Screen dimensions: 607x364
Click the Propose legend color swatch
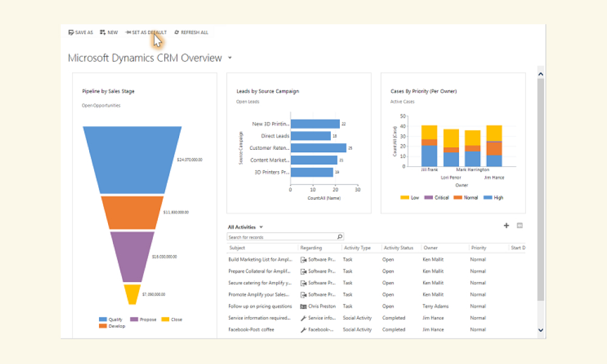[x=134, y=319]
